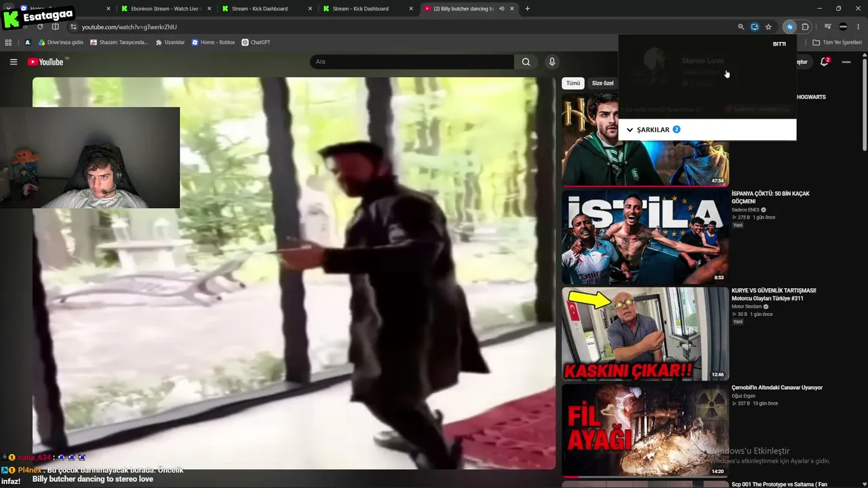868x488 pixels.
Task: Select the Billy butcher dancing YouTube tab
Action: pyautogui.click(x=469, y=9)
